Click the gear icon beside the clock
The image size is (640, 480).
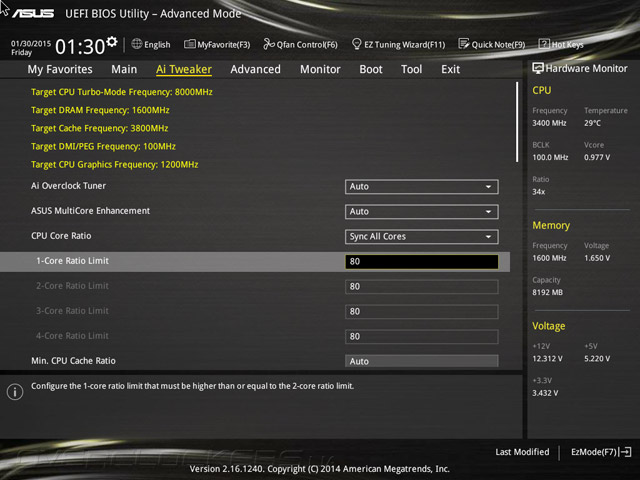point(112,42)
